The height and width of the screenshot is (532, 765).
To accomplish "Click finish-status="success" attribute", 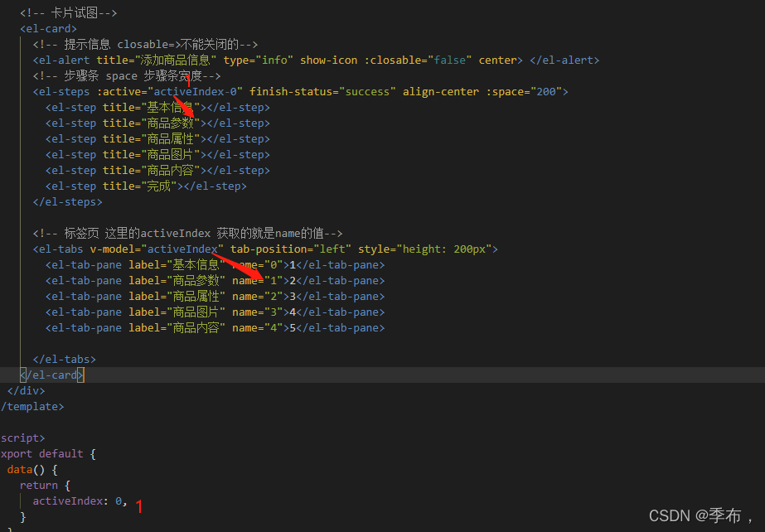I will point(322,92).
